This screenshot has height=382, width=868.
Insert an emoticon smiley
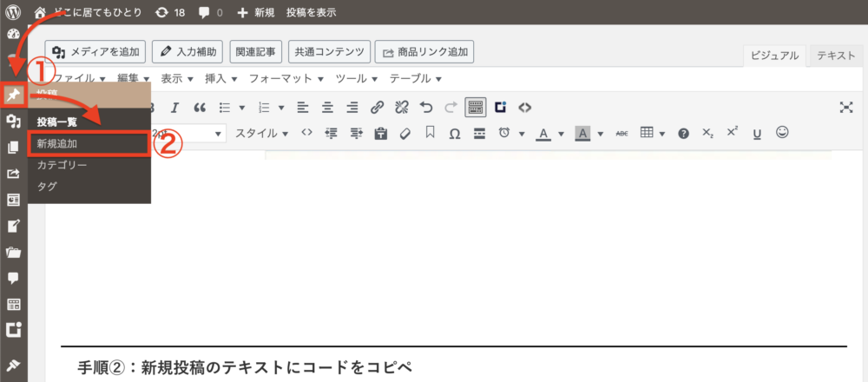(782, 132)
